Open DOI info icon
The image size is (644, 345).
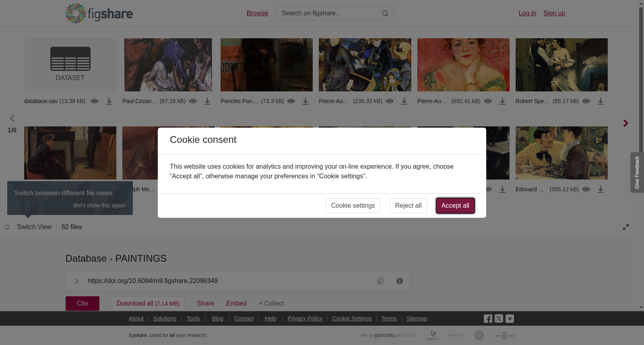(400, 281)
